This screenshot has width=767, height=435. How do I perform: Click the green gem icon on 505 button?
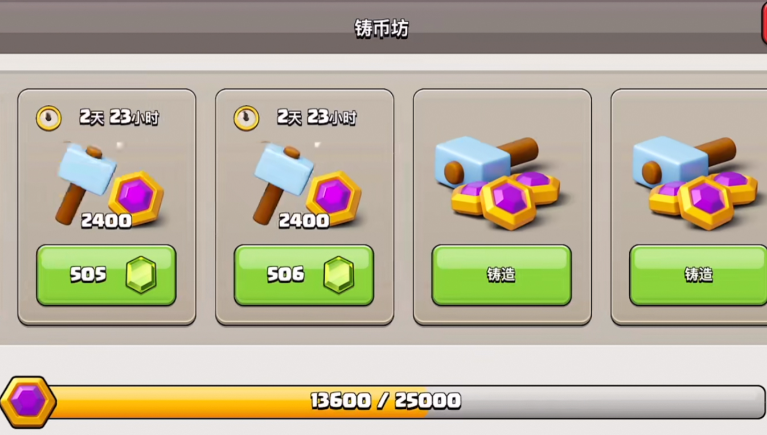pos(141,275)
